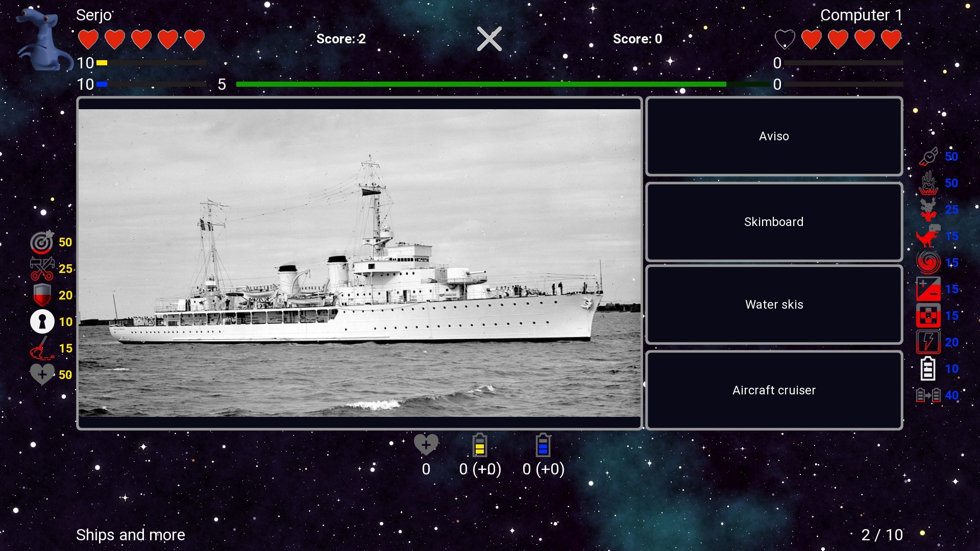Use the red broom sweep power-up
Screen dimensions: 980x551
42,348
